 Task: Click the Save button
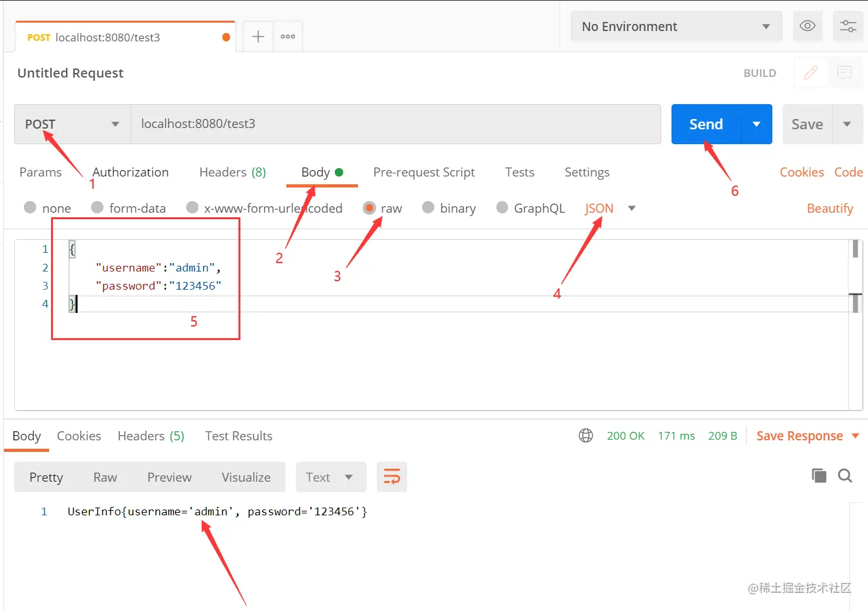coord(807,124)
